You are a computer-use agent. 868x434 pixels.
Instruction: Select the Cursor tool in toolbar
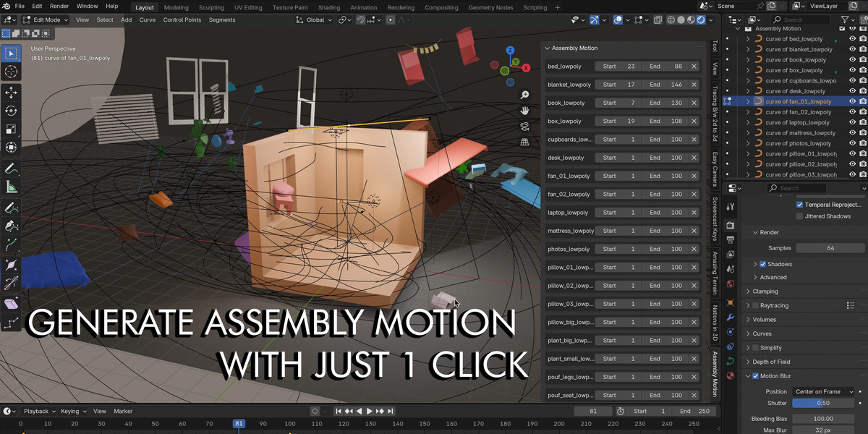pyautogui.click(x=11, y=71)
